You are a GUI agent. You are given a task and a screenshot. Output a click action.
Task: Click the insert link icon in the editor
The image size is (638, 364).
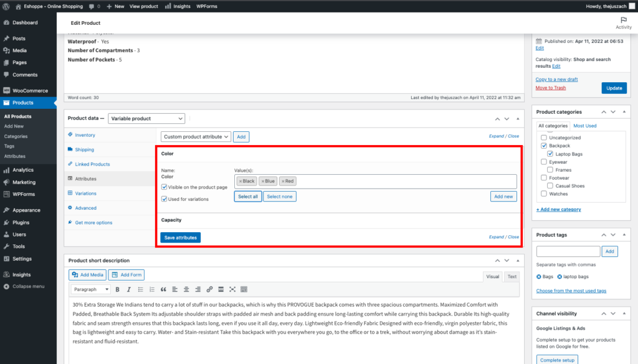(x=209, y=289)
